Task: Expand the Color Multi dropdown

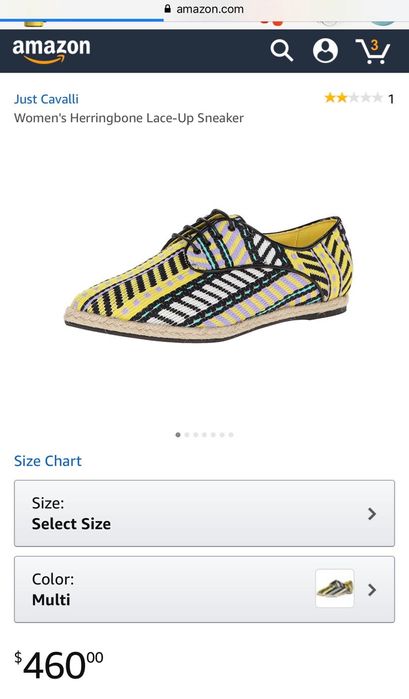Action: tap(204, 589)
